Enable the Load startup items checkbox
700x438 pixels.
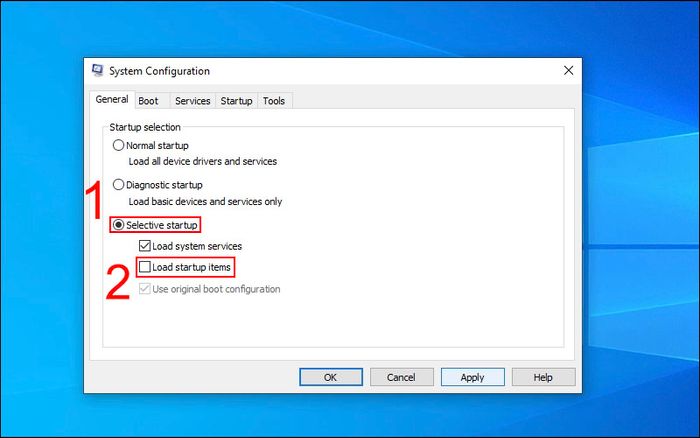click(x=145, y=267)
